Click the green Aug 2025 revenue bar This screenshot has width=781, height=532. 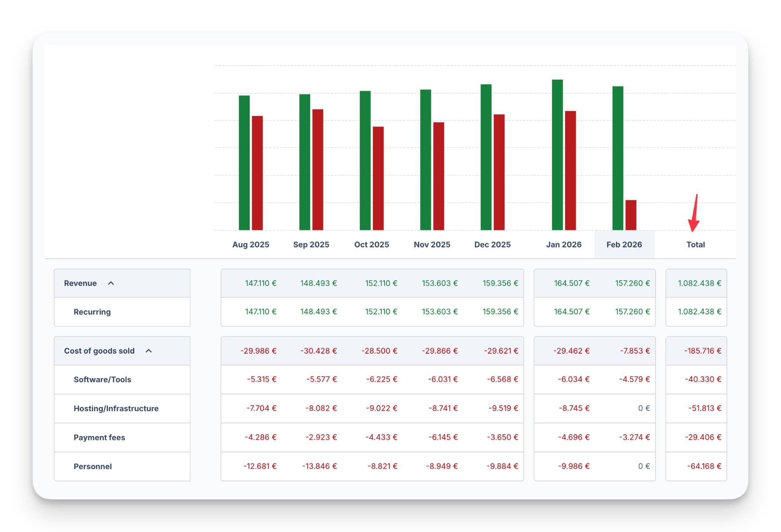[x=244, y=163]
